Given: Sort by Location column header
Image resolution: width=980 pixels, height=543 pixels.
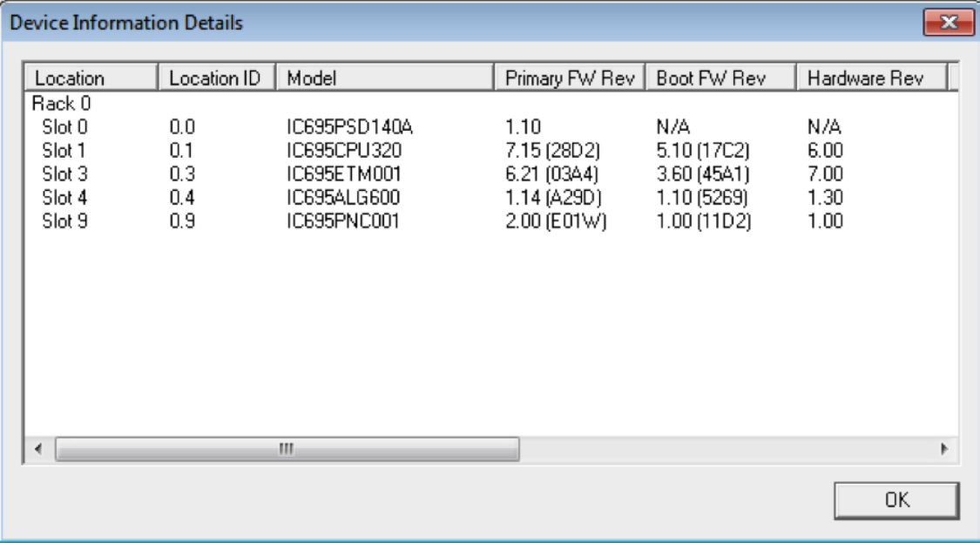Looking at the screenshot, I should [91, 78].
